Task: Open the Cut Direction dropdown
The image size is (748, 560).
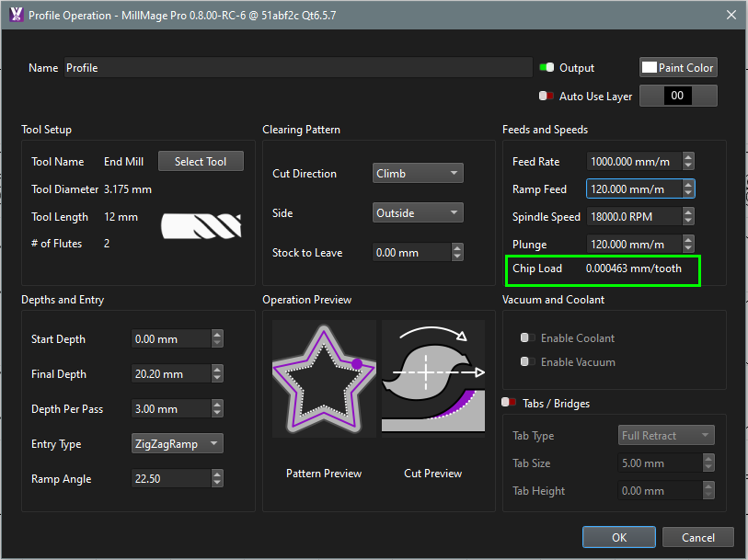Action: (x=418, y=174)
